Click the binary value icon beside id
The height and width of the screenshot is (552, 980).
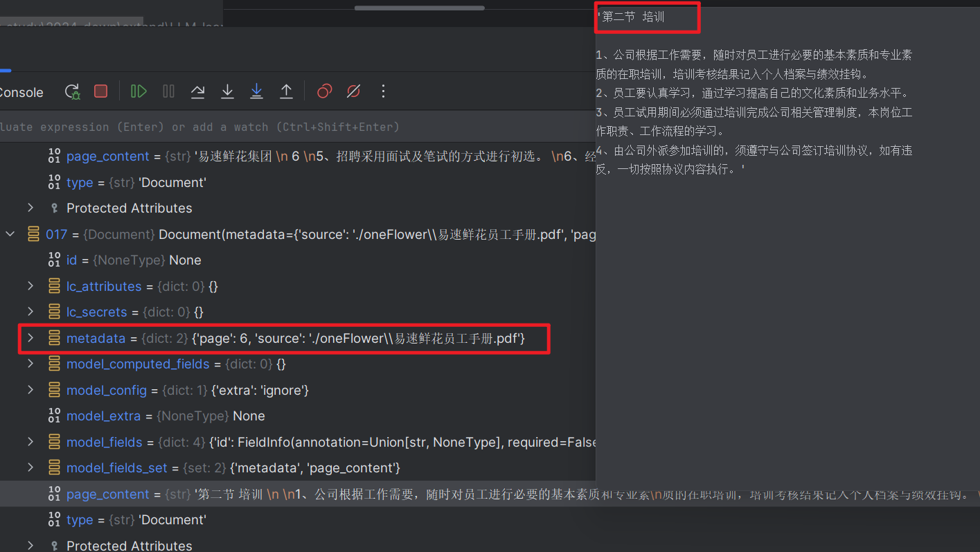54,260
